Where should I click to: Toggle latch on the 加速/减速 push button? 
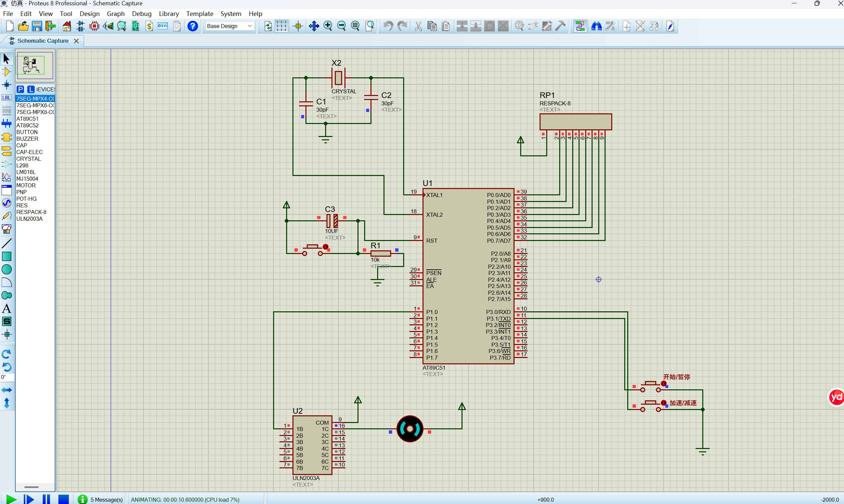point(664,403)
